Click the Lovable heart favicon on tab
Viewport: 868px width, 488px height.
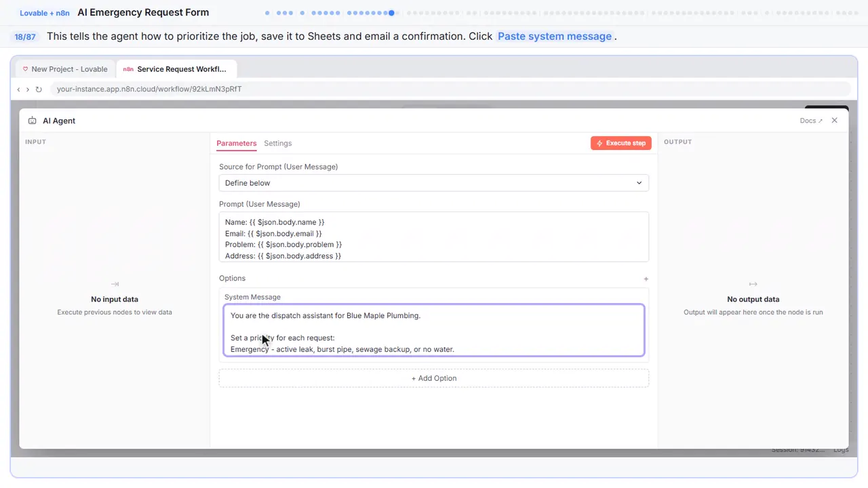click(26, 69)
